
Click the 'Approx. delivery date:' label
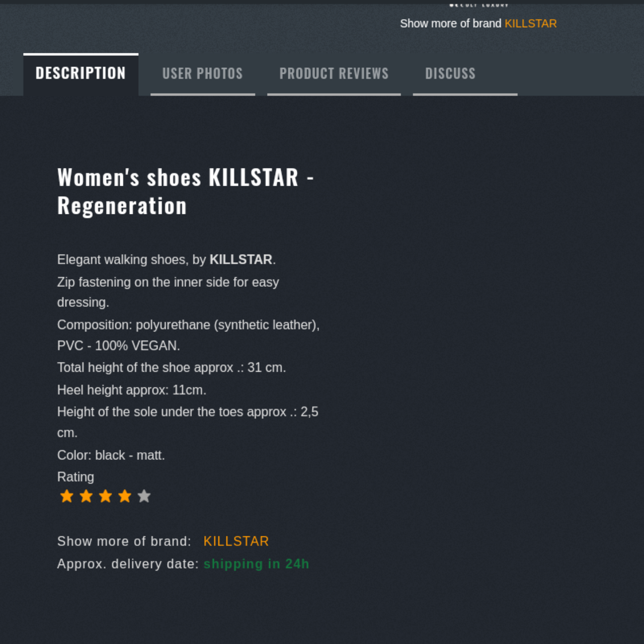[128, 564]
